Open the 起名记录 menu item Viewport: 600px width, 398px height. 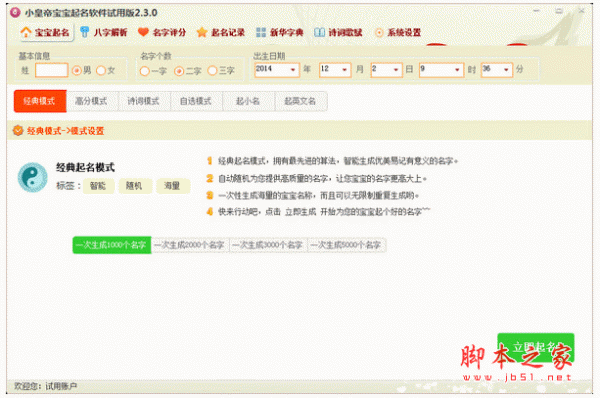pyautogui.click(x=221, y=32)
